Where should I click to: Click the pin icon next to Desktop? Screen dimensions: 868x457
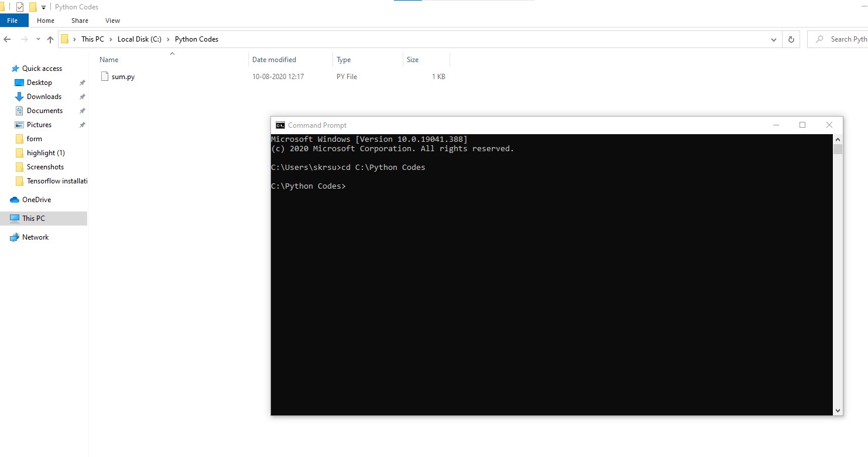(x=83, y=83)
